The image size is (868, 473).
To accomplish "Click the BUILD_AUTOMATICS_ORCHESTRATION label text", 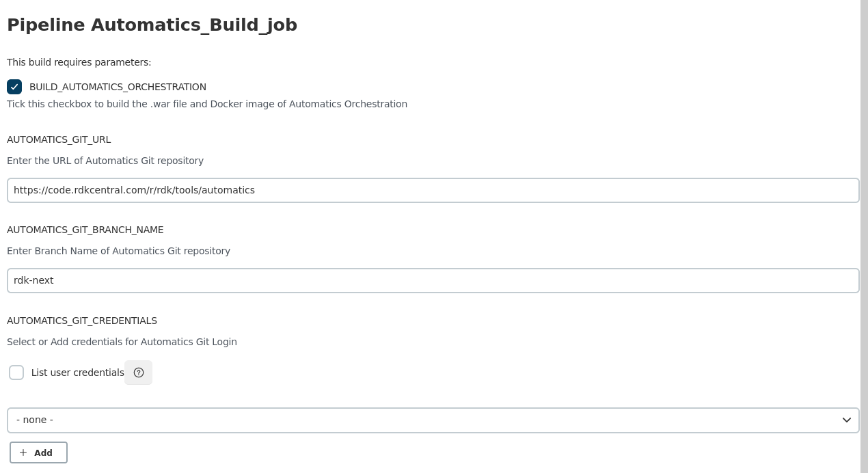I will [118, 87].
